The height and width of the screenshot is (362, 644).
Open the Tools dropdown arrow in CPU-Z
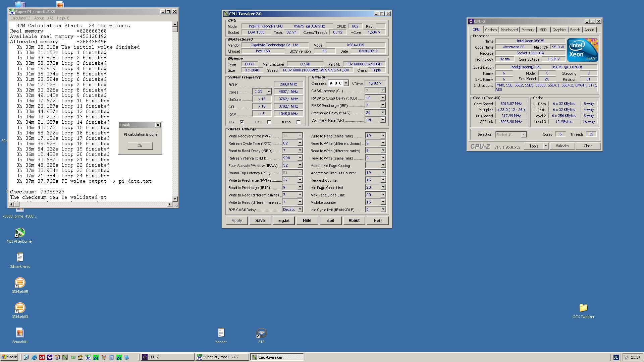coord(546,146)
